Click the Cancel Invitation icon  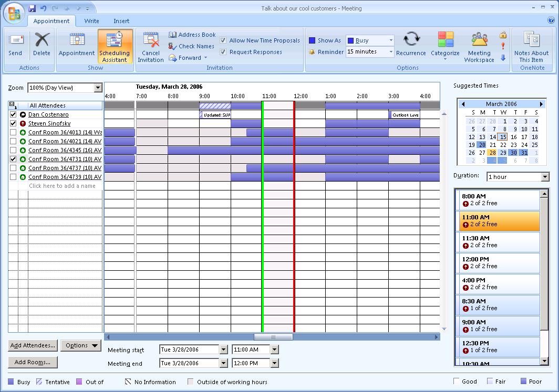151,46
